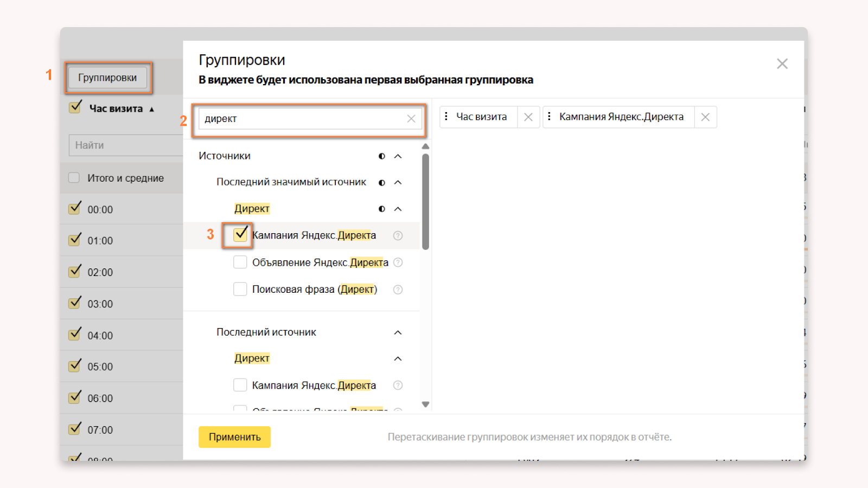Click the partial-selection indicator beside Источники
The width and height of the screenshot is (868, 488).
pos(382,156)
